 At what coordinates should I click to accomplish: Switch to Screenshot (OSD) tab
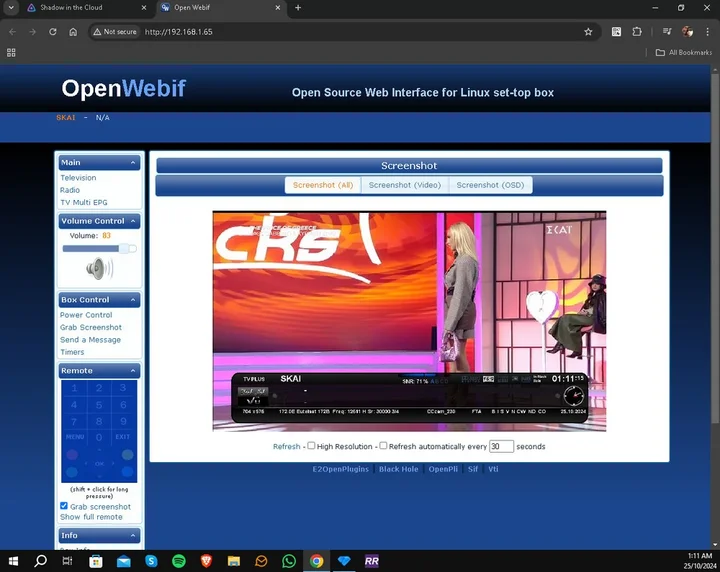tap(490, 185)
